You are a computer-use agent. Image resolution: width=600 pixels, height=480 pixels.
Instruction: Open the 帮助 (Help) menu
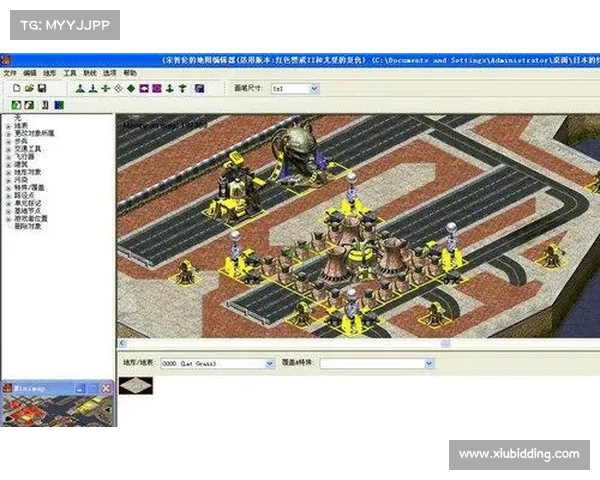(x=129, y=74)
